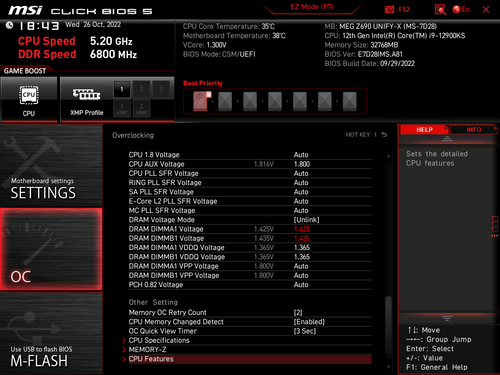Switch to the HELP tab
Viewport: 500px width, 375px height.
(424, 130)
